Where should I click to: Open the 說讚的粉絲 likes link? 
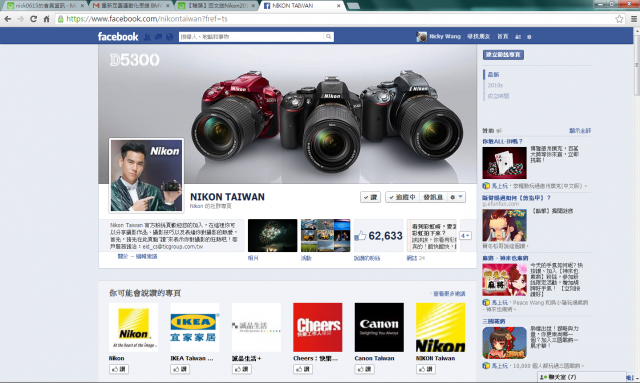(367, 258)
